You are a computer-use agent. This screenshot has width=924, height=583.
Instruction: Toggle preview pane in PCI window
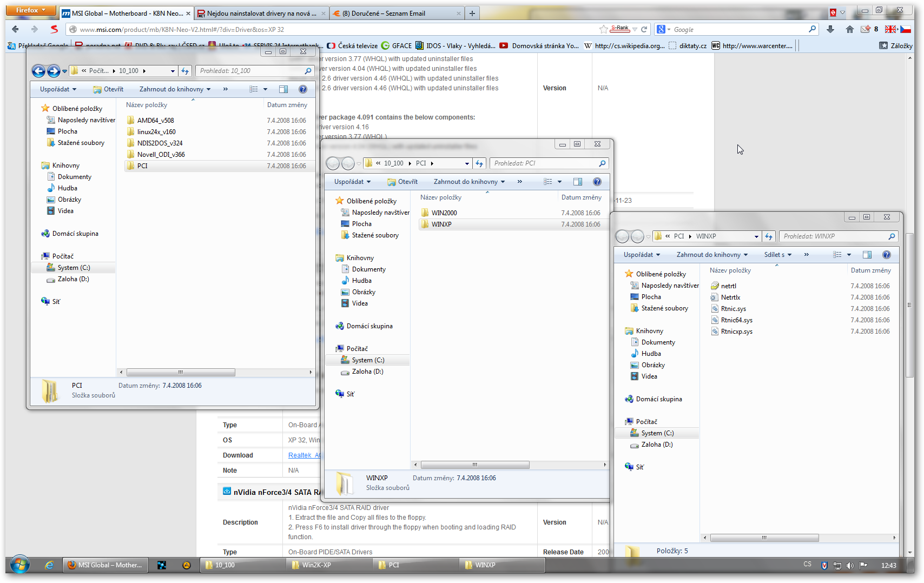(578, 182)
